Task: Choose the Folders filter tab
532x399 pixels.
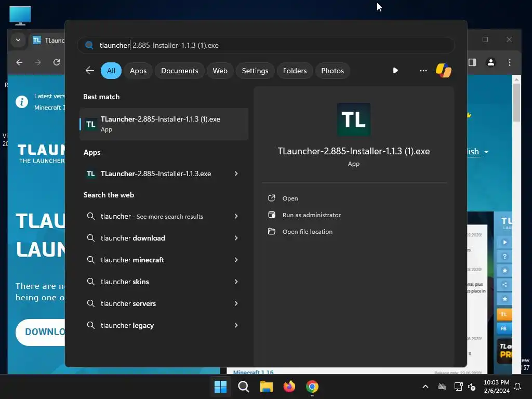Action: coord(295,71)
